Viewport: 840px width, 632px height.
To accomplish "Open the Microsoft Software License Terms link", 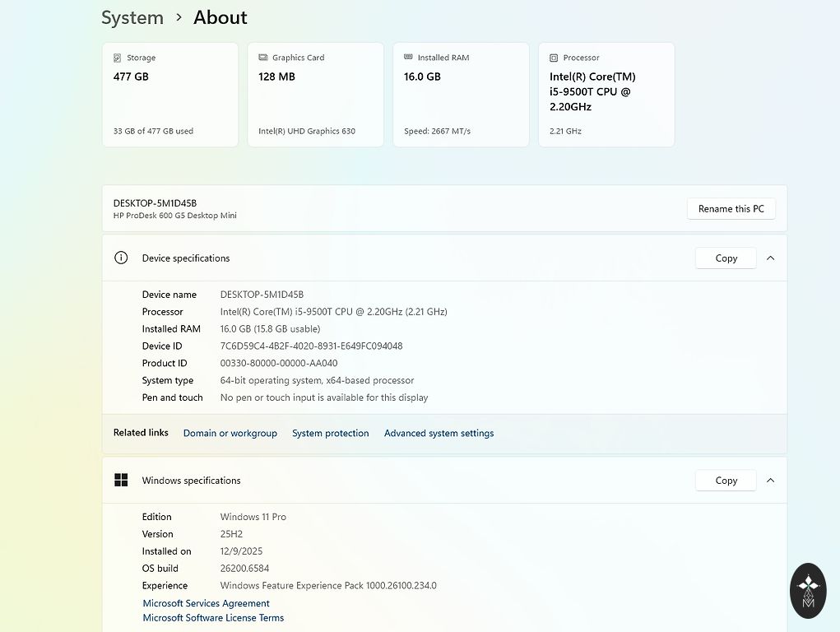I will click(213, 618).
